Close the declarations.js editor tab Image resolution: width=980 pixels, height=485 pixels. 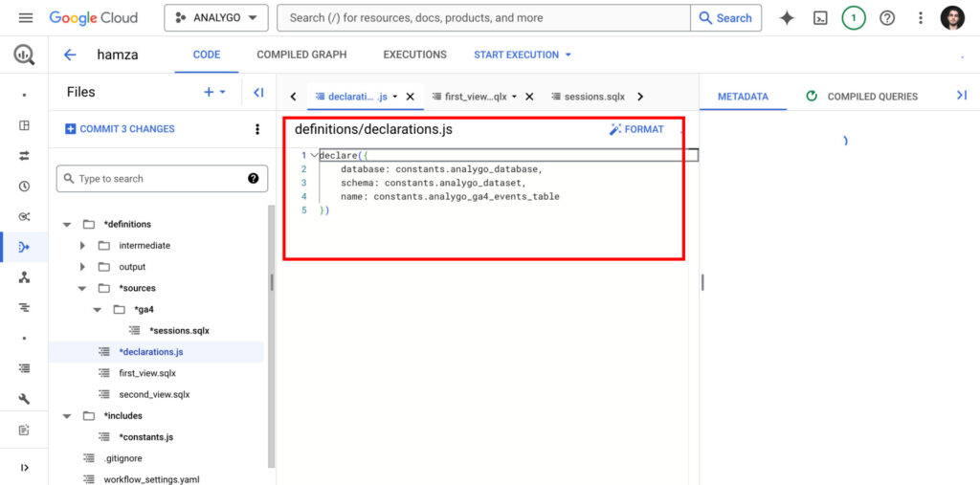[x=410, y=97]
